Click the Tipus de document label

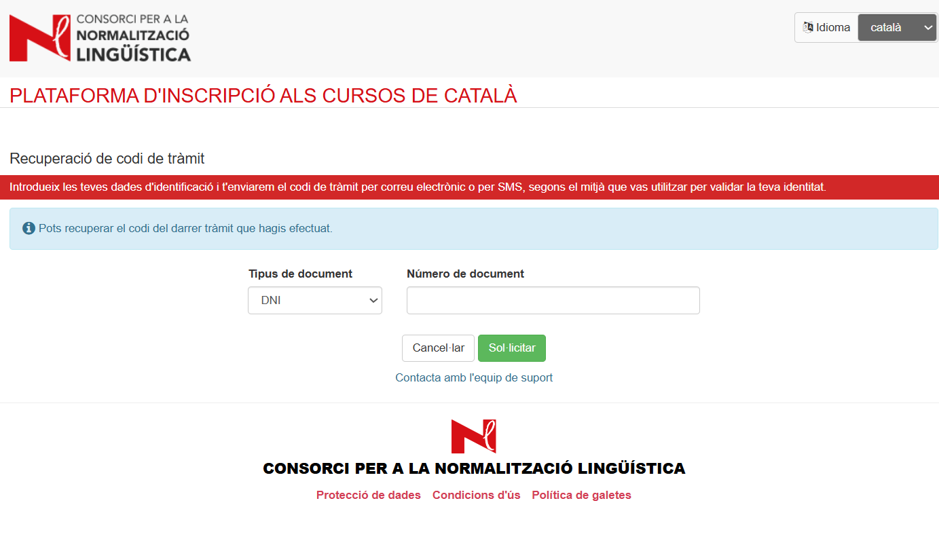(300, 274)
